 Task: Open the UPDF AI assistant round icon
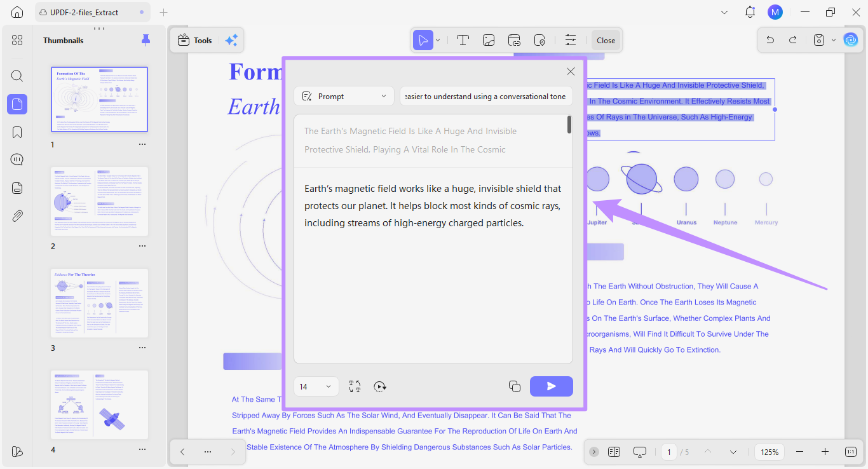coord(850,40)
